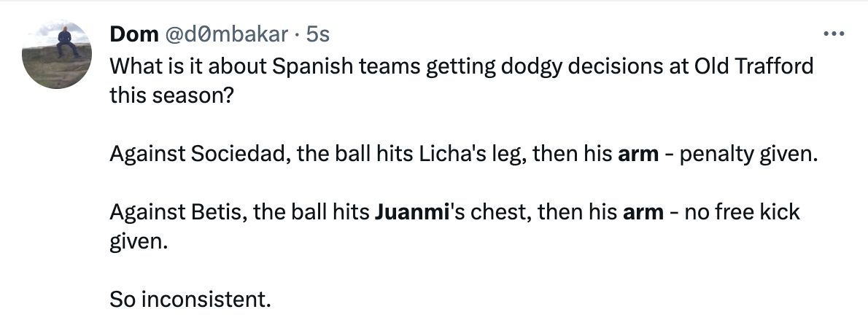The height and width of the screenshot is (328, 868).
Task: Open the tweet via the "5s" timestamp
Action: (317, 34)
